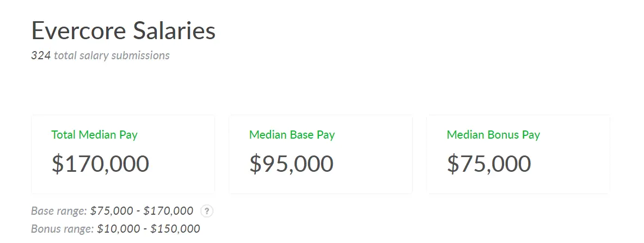The height and width of the screenshot is (243, 644).
Task: Click the Evercore Salaries heading
Action: click(124, 31)
